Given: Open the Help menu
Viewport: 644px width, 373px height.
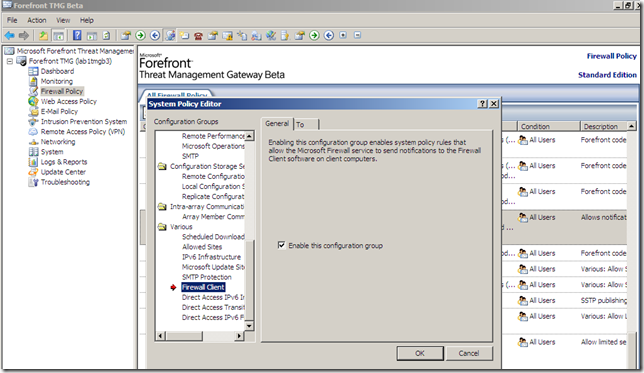Looking at the screenshot, I should click(x=87, y=20).
